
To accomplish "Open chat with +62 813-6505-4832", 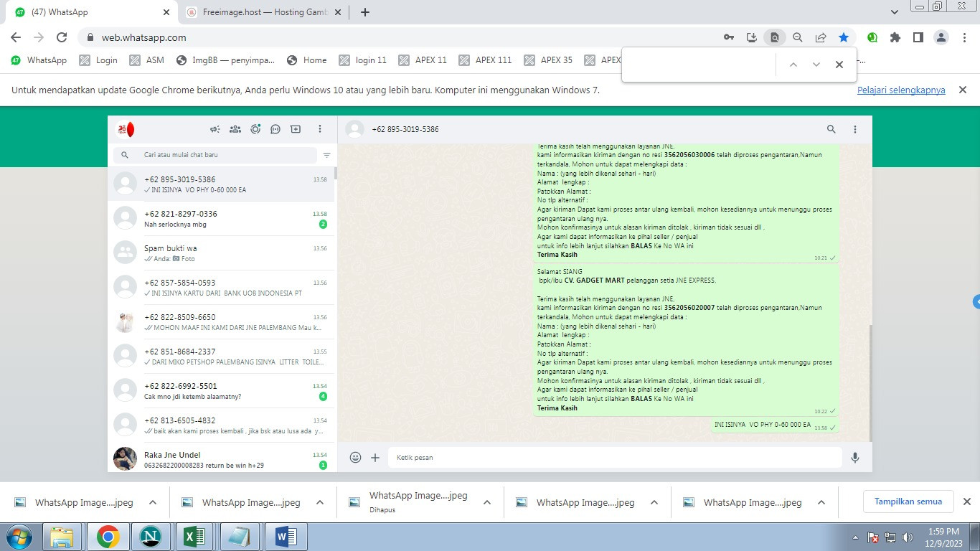I will (x=221, y=425).
